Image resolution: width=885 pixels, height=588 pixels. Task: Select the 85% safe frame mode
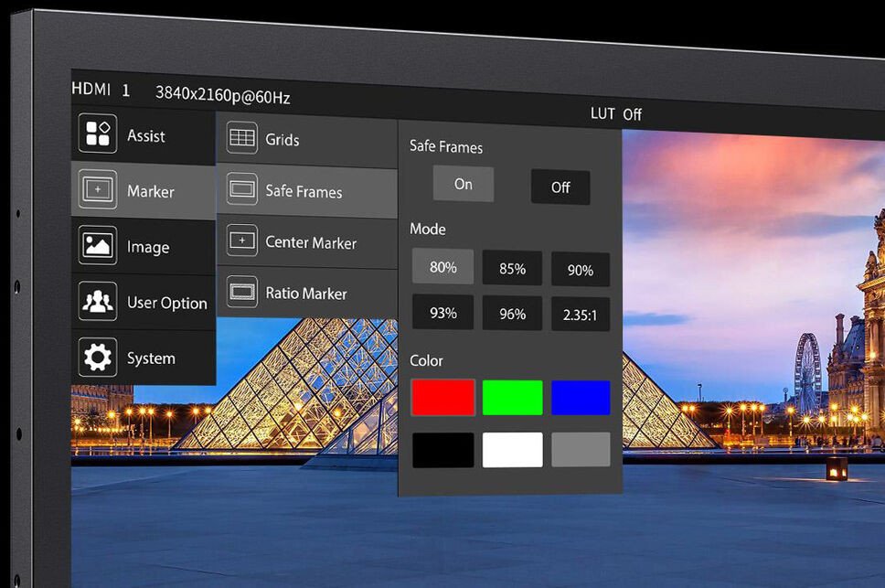tap(513, 269)
